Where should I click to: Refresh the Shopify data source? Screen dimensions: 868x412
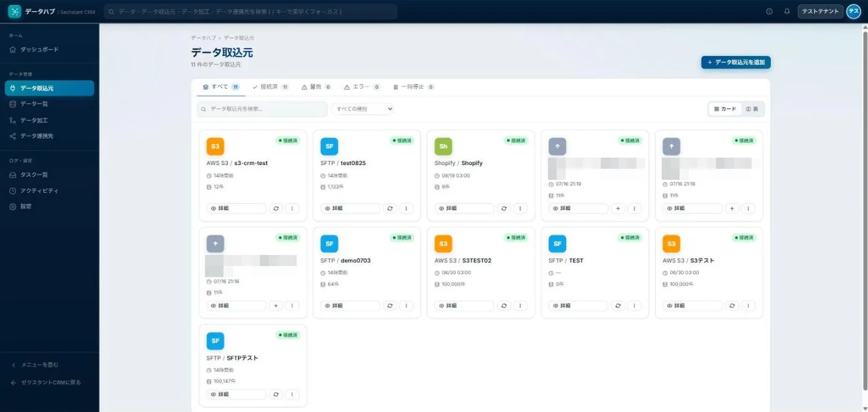coord(504,208)
